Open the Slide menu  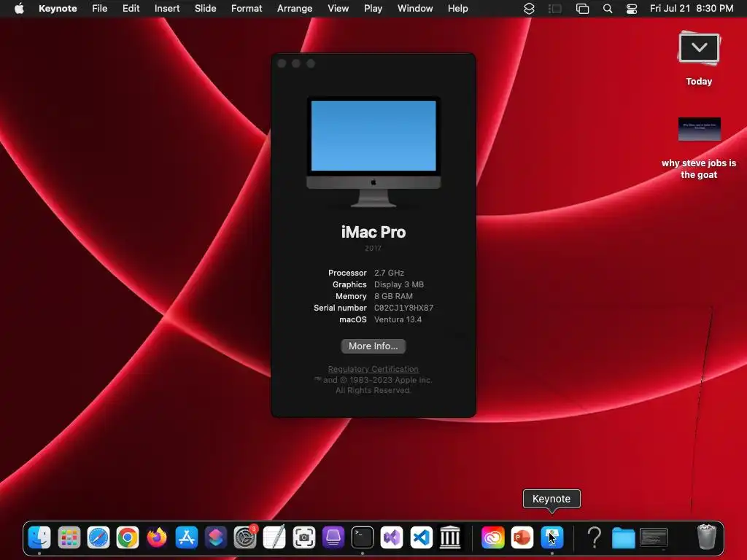tap(205, 8)
